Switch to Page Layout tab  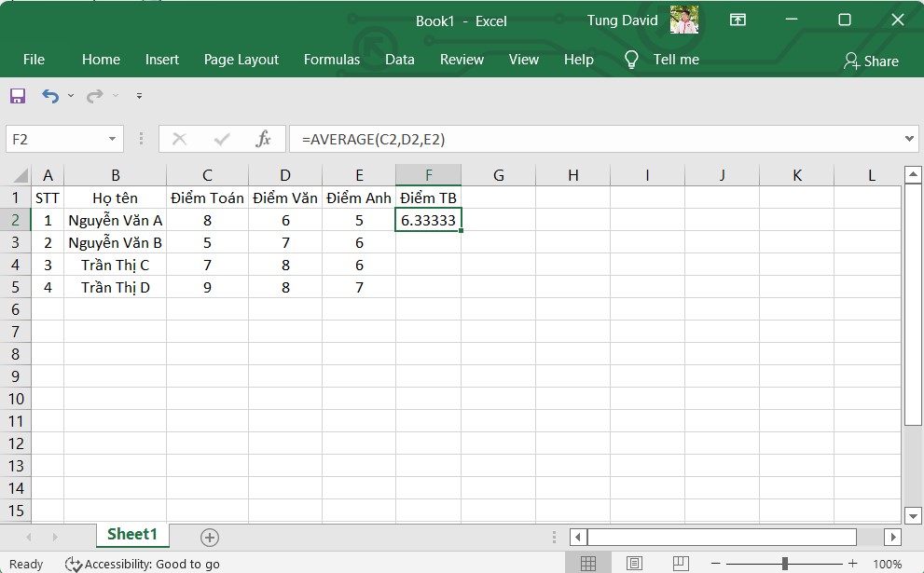tap(241, 60)
